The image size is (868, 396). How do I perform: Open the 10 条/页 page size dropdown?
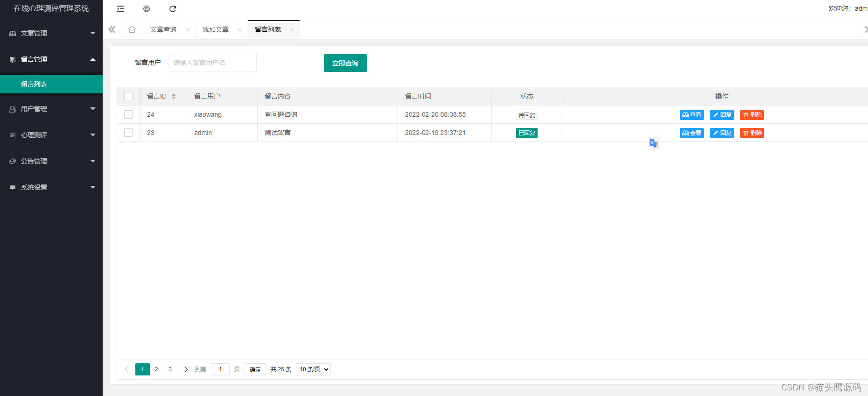[x=313, y=369]
